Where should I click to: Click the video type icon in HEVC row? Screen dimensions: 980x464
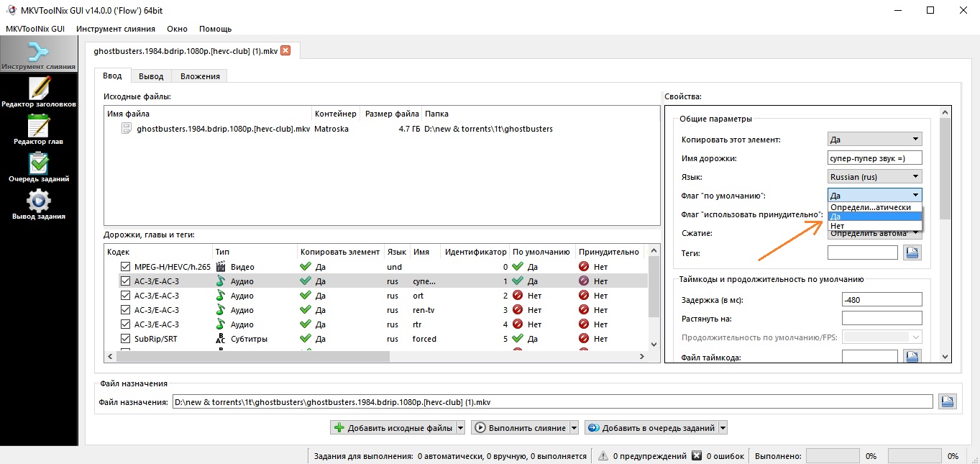point(221,267)
